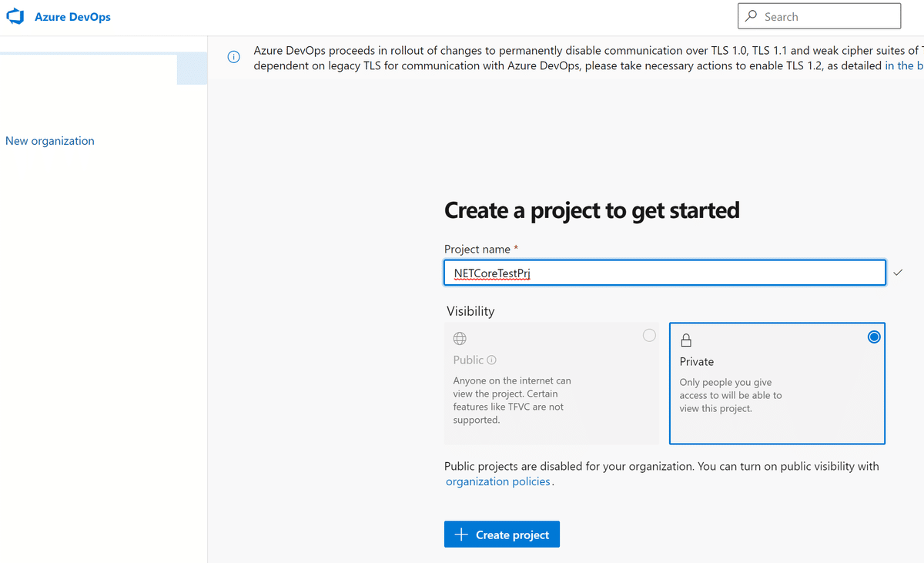Click the TLS notice info icon
The height and width of the screenshot is (563, 924).
pos(233,57)
